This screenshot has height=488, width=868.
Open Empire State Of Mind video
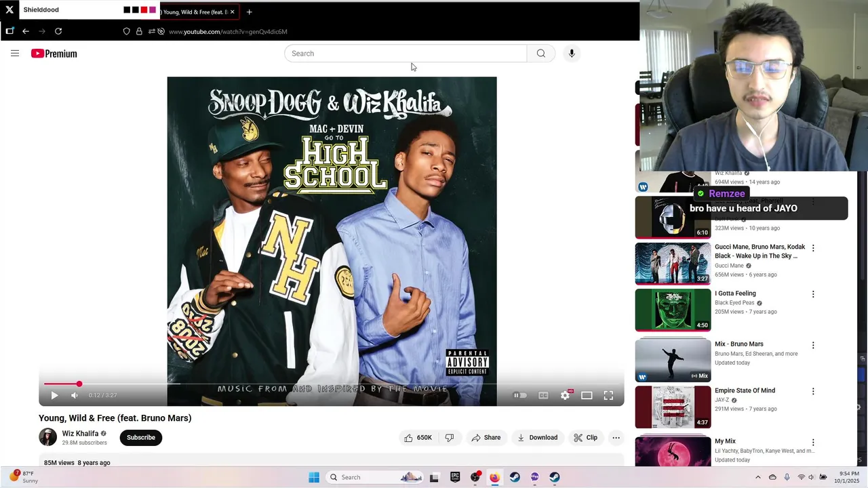(673, 407)
